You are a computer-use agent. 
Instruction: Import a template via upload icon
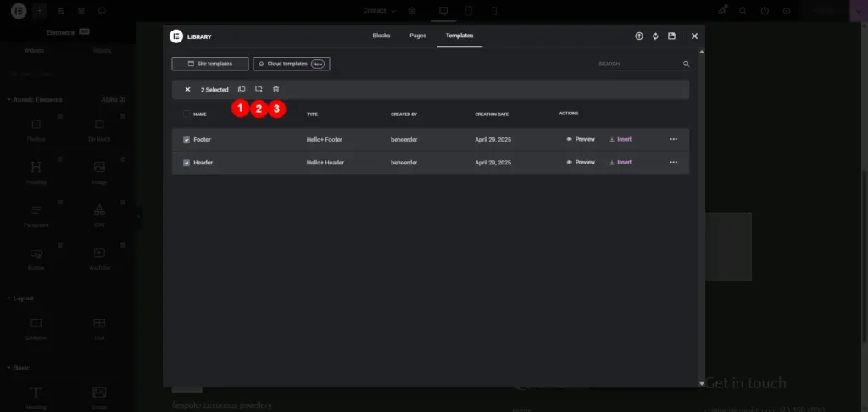pos(639,36)
